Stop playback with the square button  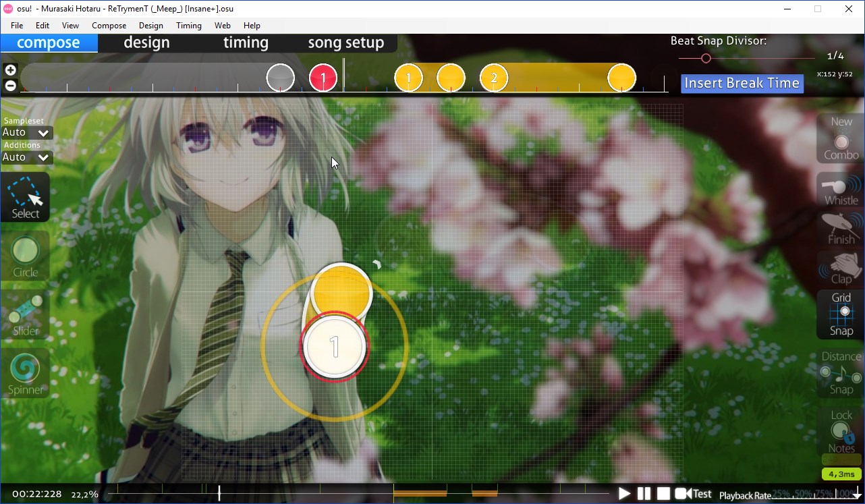click(663, 494)
